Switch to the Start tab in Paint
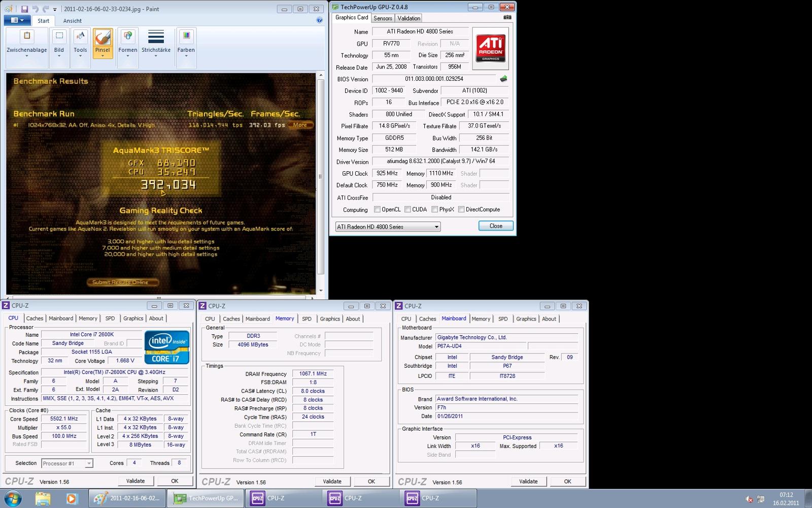Viewport: 812px width, 508px height. point(44,21)
